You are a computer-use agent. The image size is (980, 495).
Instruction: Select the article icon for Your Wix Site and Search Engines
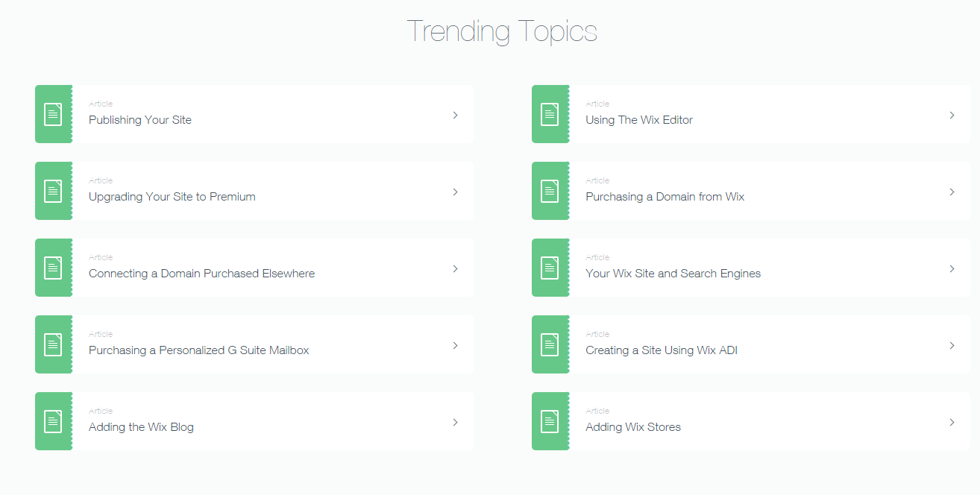(550, 268)
